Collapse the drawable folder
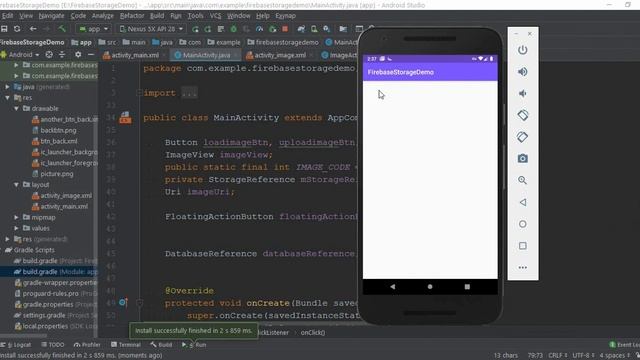640x360 pixels. pyautogui.click(x=16, y=109)
